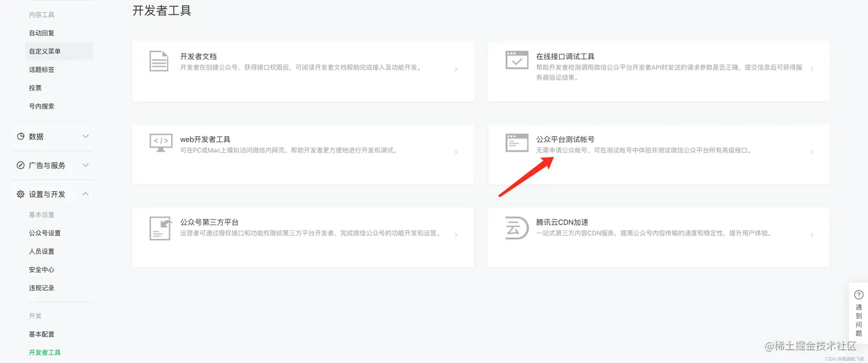Click the arrow on the 开发者文档 card
Screen dimensions: 868x363
tap(456, 69)
